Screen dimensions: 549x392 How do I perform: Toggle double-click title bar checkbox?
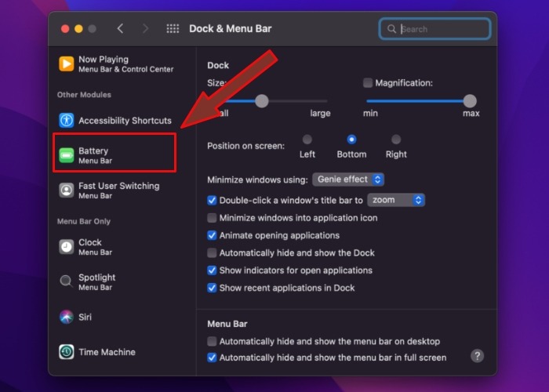(x=212, y=200)
